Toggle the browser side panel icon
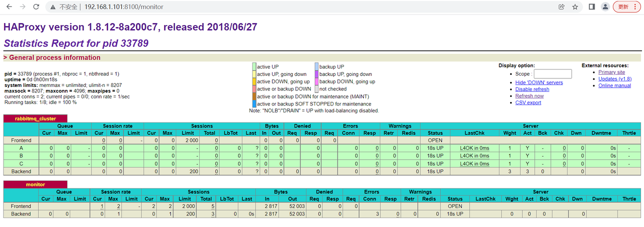 tap(592, 7)
